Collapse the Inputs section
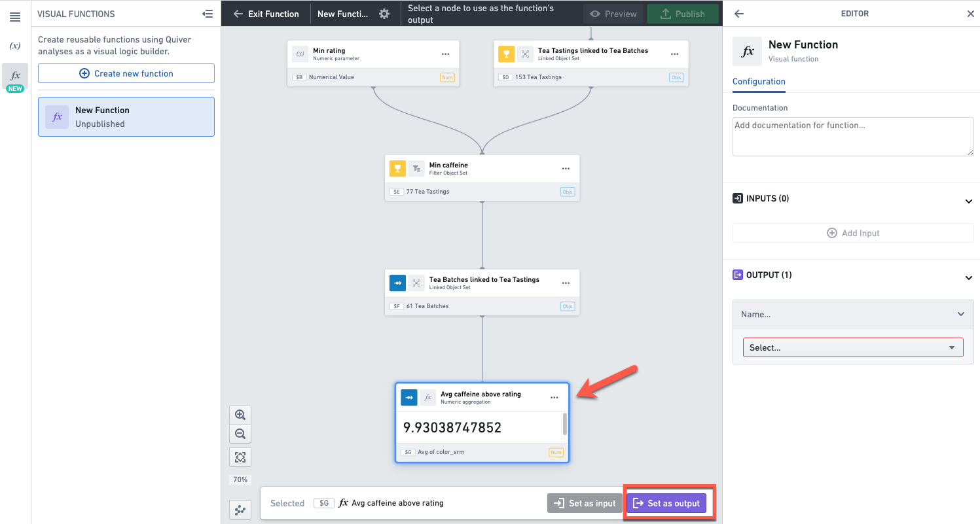Viewport: 980px width, 524px height. [969, 201]
